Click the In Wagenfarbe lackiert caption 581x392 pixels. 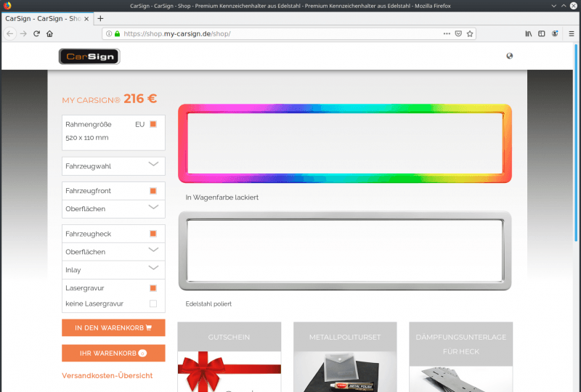pos(222,197)
